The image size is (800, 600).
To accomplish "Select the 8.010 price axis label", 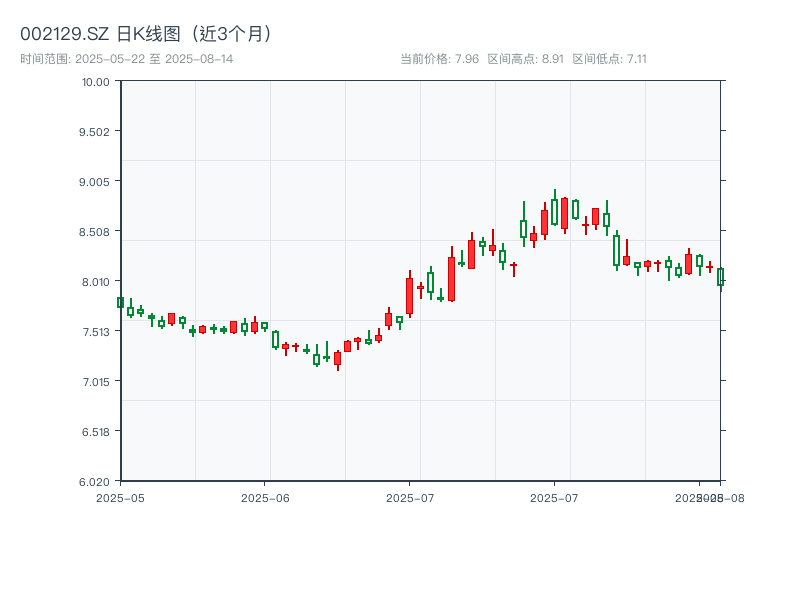I will (95, 281).
